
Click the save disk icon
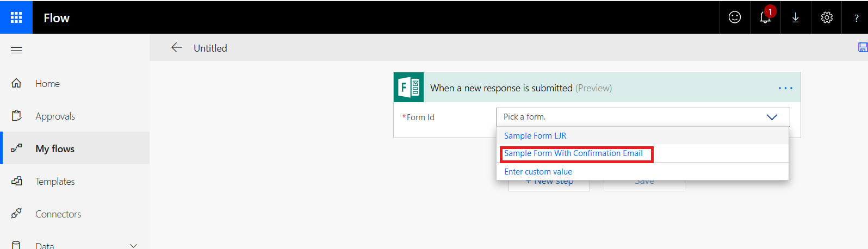coord(863,47)
